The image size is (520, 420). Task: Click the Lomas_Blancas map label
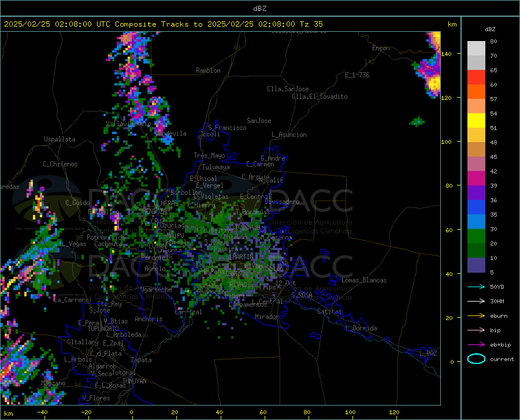[x=364, y=280]
